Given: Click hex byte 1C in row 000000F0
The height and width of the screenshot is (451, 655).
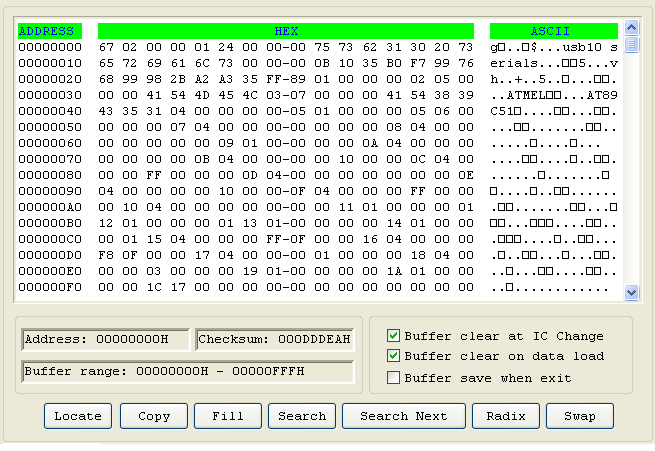Looking at the screenshot, I should (x=154, y=287).
